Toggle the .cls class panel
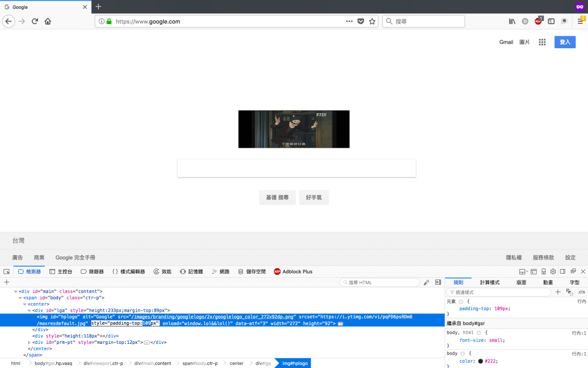The height and width of the screenshot is (368, 588). pyautogui.click(x=581, y=292)
